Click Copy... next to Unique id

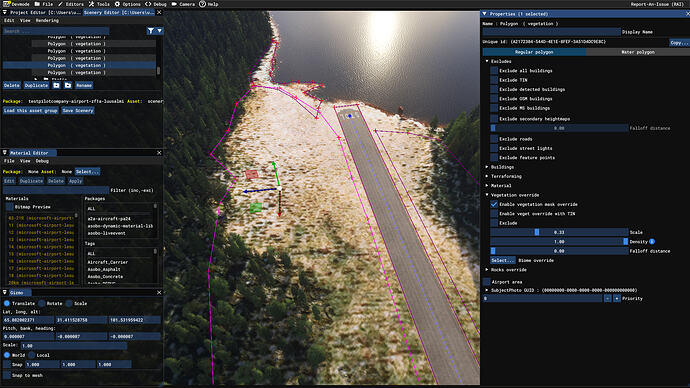coord(679,42)
